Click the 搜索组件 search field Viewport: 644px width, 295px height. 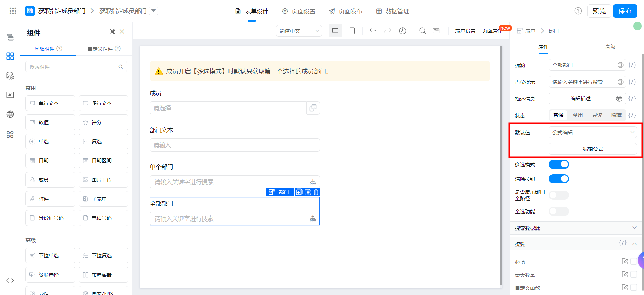[x=76, y=67]
